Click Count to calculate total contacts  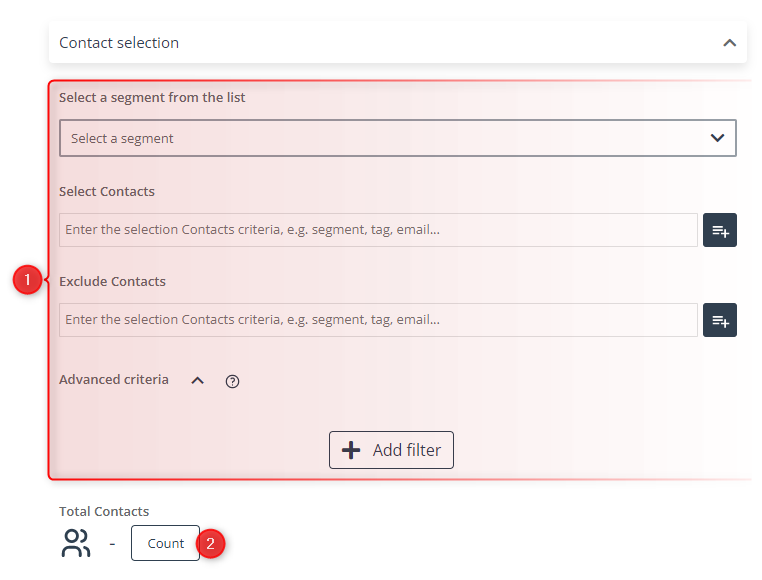[165, 543]
